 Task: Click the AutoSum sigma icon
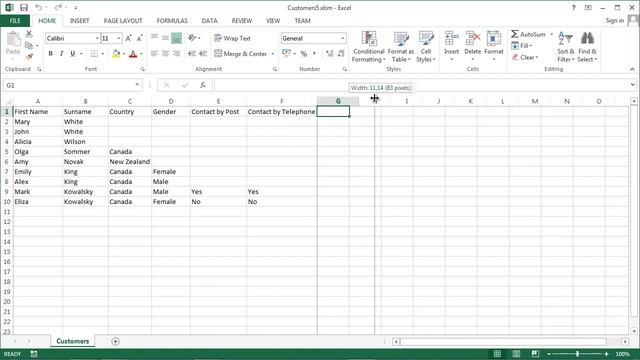click(x=515, y=34)
